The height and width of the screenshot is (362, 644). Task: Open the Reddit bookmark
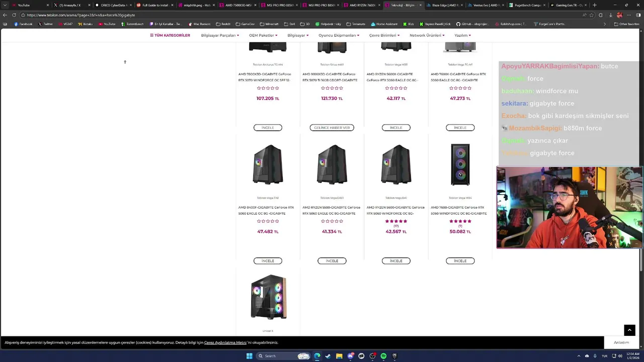point(223,24)
